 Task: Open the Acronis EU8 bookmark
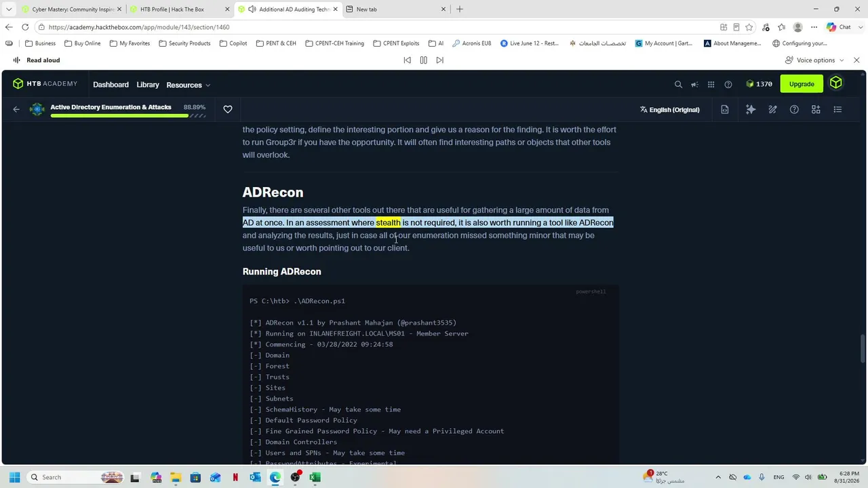(471, 43)
